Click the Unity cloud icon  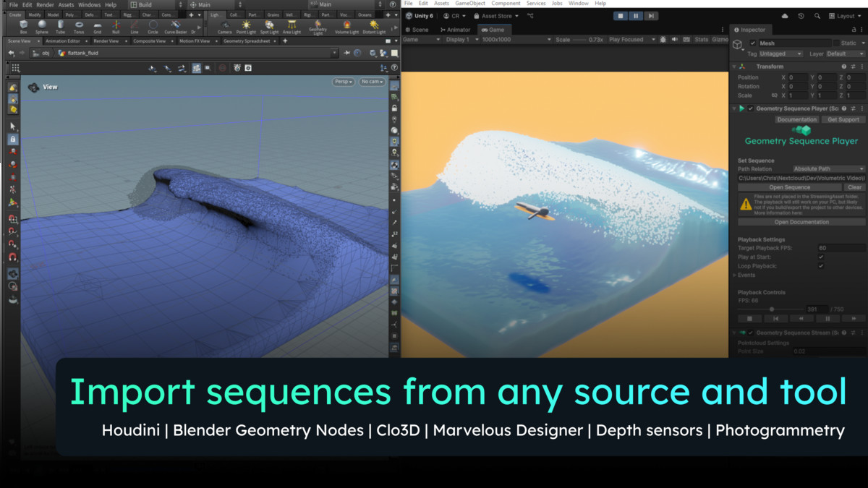(786, 16)
